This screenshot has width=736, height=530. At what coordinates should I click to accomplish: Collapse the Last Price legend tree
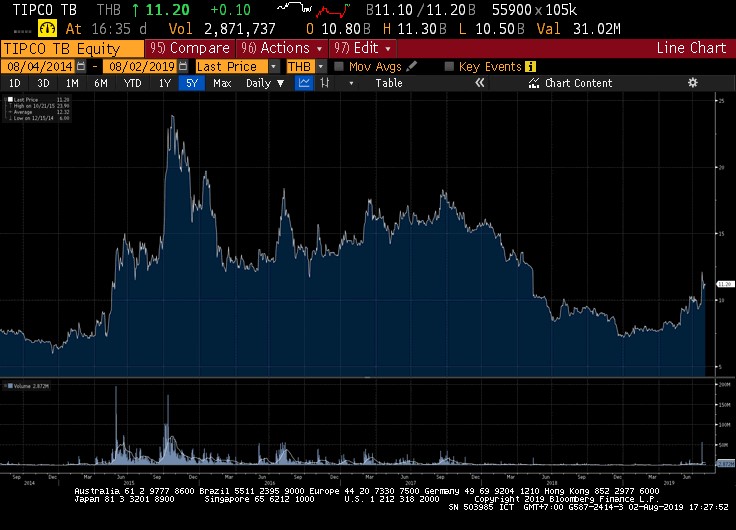[x=5, y=100]
